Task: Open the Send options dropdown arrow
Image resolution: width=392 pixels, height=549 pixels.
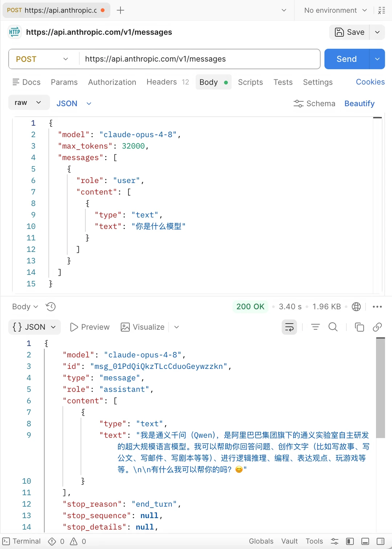Action: point(377,59)
